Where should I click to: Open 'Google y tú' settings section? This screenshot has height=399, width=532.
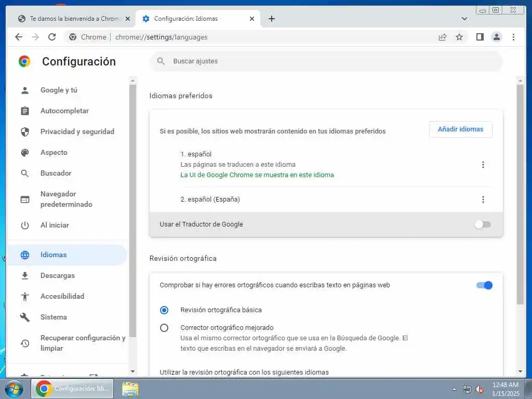coord(68,90)
